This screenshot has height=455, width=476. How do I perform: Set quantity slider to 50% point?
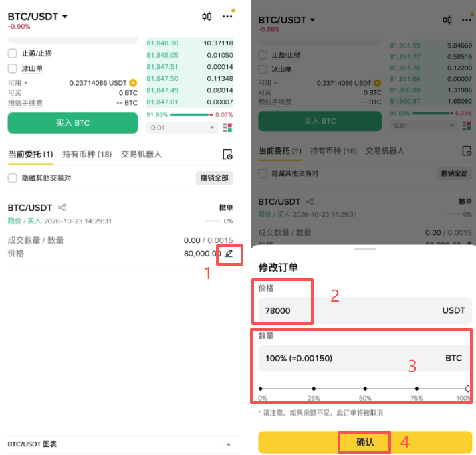point(365,389)
